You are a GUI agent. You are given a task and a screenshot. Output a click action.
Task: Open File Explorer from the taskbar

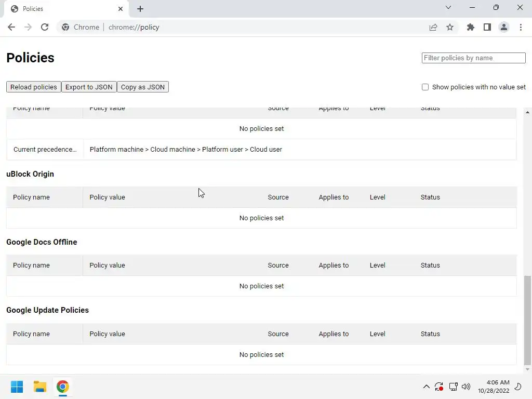pyautogui.click(x=39, y=387)
